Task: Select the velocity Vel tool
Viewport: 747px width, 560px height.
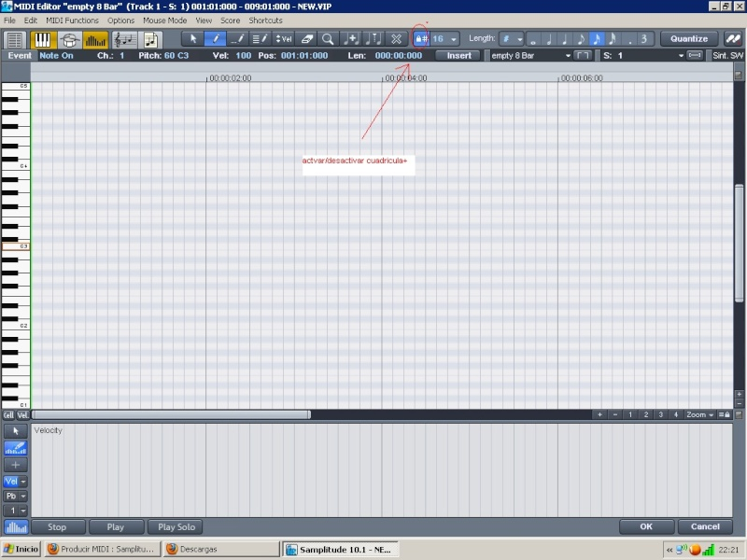Action: (284, 39)
